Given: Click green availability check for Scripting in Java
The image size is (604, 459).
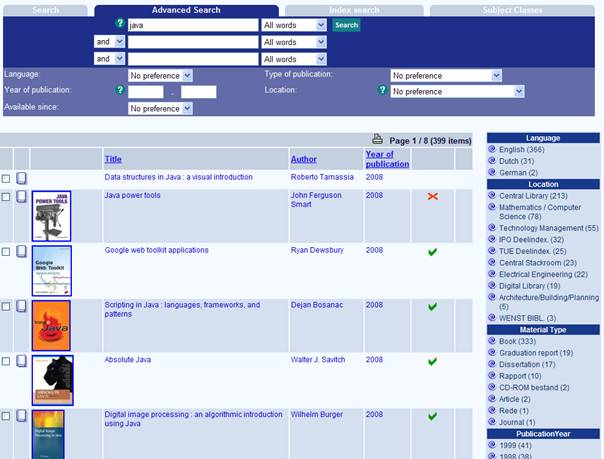Looking at the screenshot, I should click(x=433, y=307).
